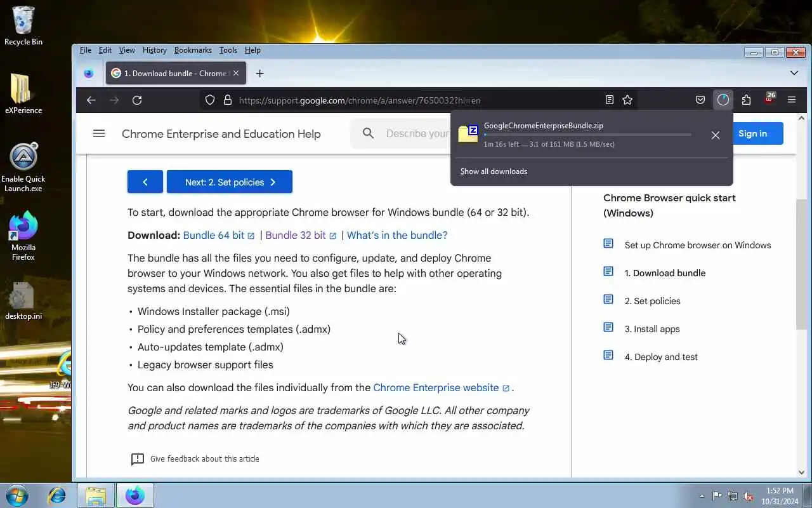Close the Download bundle tab
Image resolution: width=812 pixels, height=508 pixels.
[x=236, y=73]
